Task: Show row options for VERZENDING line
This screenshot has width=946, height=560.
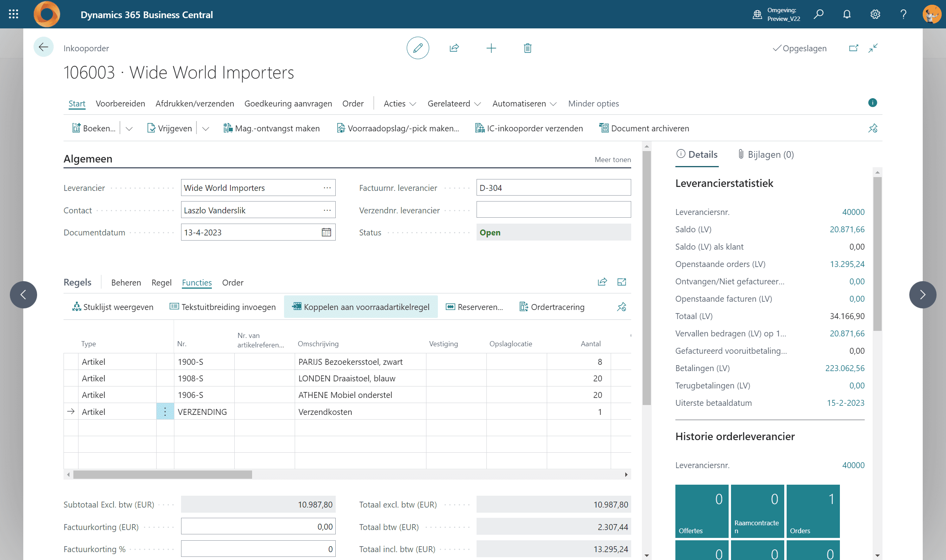Action: tap(165, 412)
